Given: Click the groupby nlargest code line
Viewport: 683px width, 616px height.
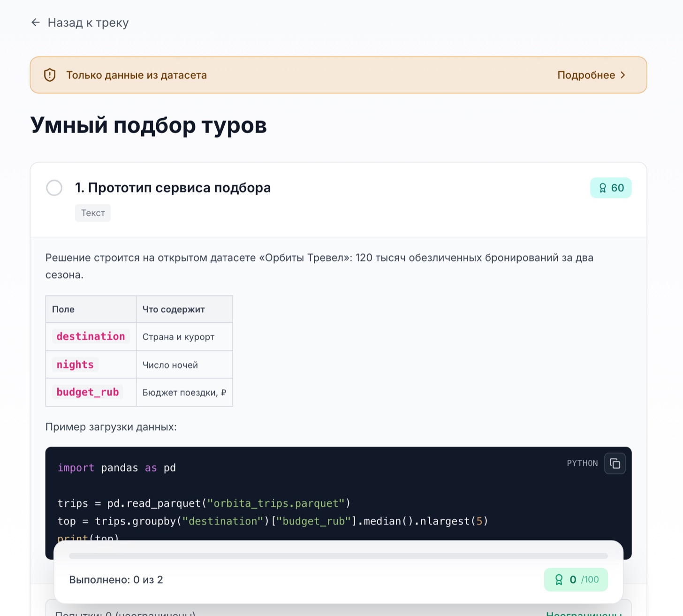Looking at the screenshot, I should click(x=273, y=521).
